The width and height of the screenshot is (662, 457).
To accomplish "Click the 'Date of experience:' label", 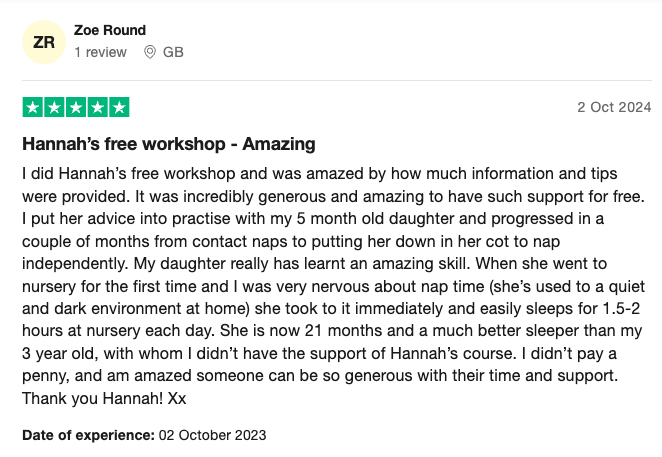I will coord(89,435).
